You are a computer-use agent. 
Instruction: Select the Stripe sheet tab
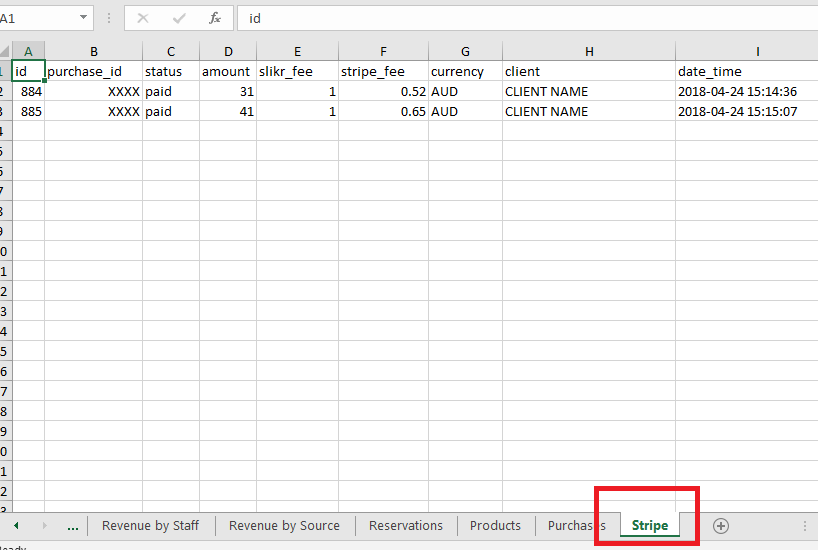pos(649,525)
